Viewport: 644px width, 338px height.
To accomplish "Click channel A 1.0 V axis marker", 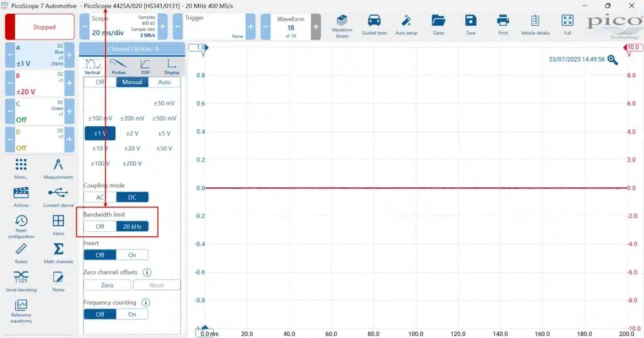I will (198, 48).
